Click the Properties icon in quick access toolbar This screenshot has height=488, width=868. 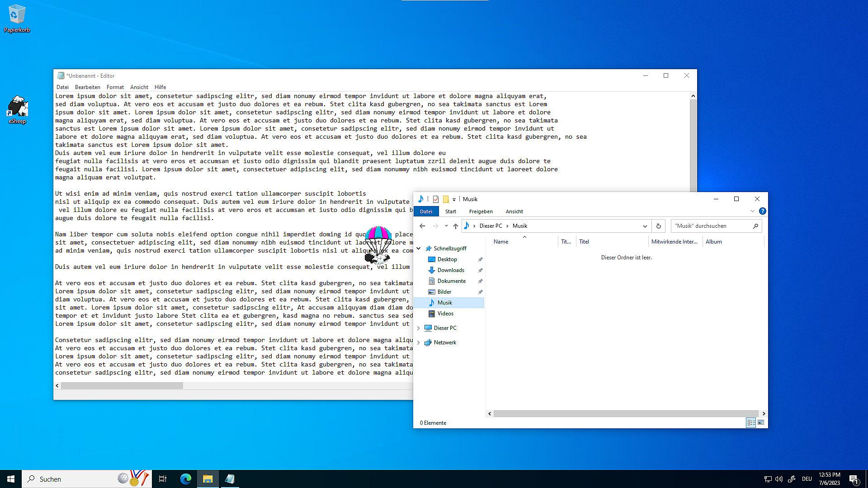point(435,199)
